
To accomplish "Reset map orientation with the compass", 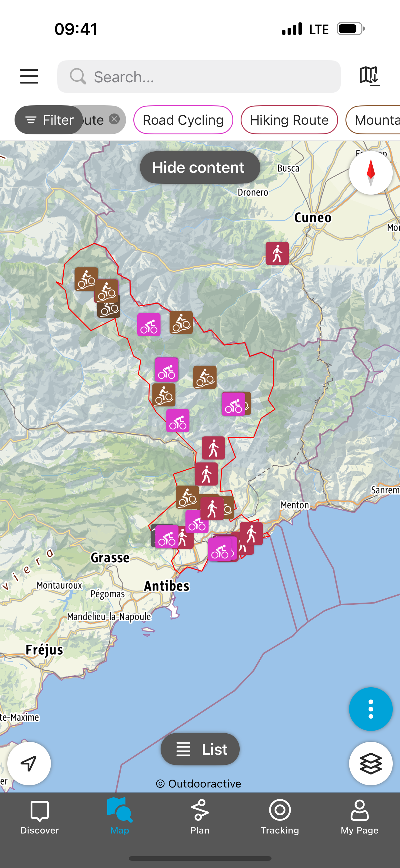I will [371, 173].
